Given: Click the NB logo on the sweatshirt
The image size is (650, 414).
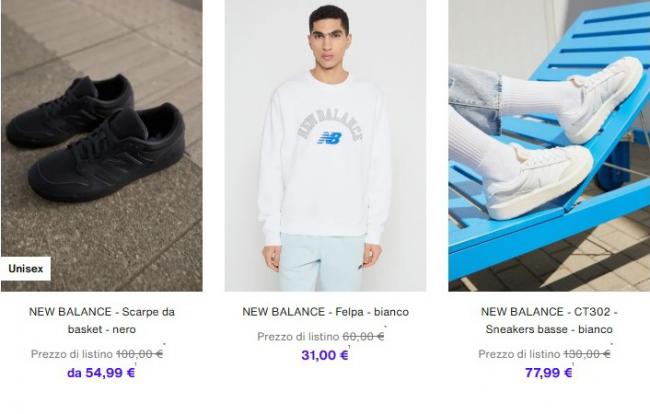Looking at the screenshot, I should coord(329,138).
